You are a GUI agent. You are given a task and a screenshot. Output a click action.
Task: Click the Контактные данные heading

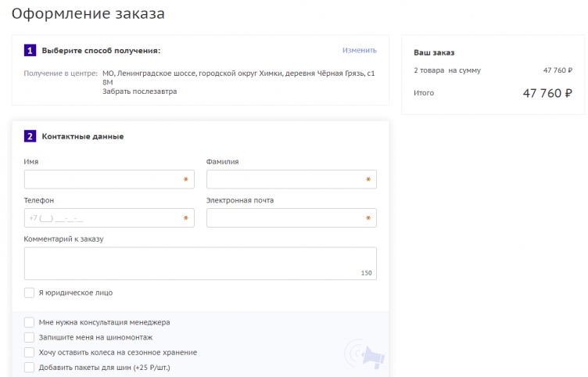coord(83,137)
